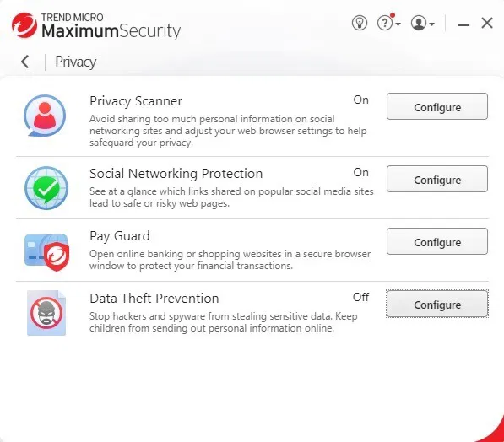Click the Pay Guard heading
504x442 pixels.
[x=120, y=236]
